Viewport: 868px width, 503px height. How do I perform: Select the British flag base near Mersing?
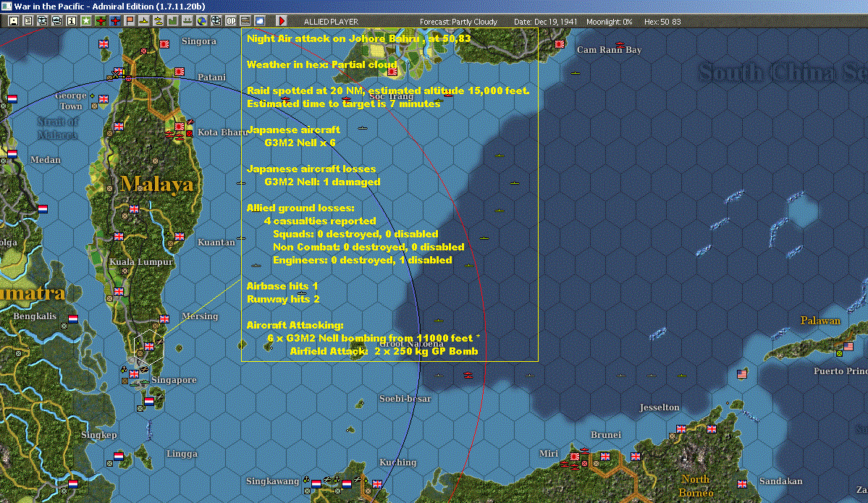pyautogui.click(x=164, y=318)
